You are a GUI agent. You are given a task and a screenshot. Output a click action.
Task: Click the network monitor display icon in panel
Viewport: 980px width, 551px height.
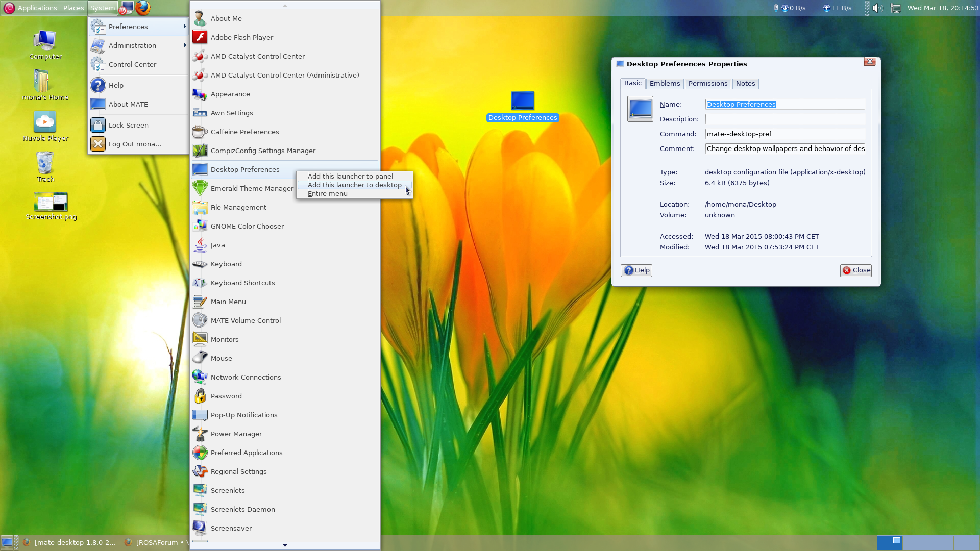(896, 8)
